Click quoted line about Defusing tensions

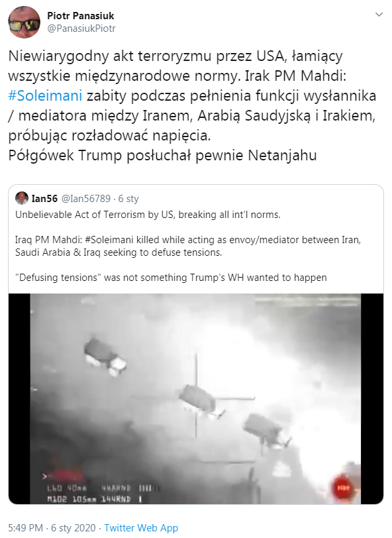[171, 277]
